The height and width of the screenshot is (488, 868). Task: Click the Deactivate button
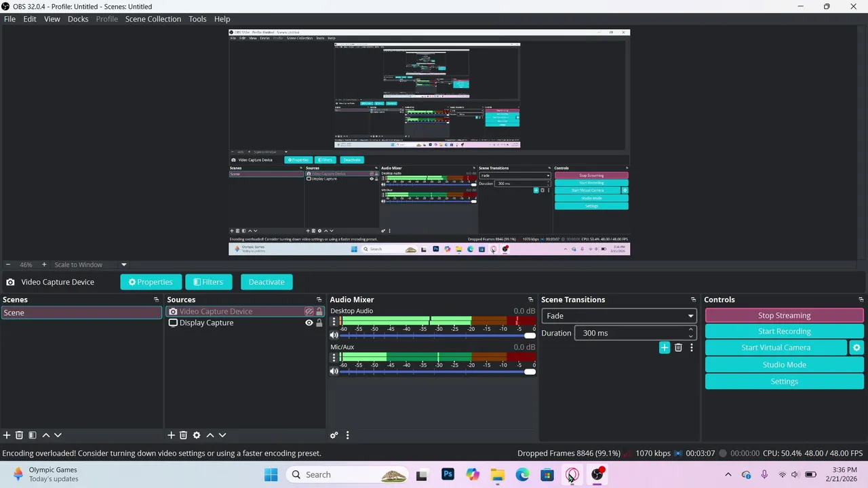coord(267,282)
